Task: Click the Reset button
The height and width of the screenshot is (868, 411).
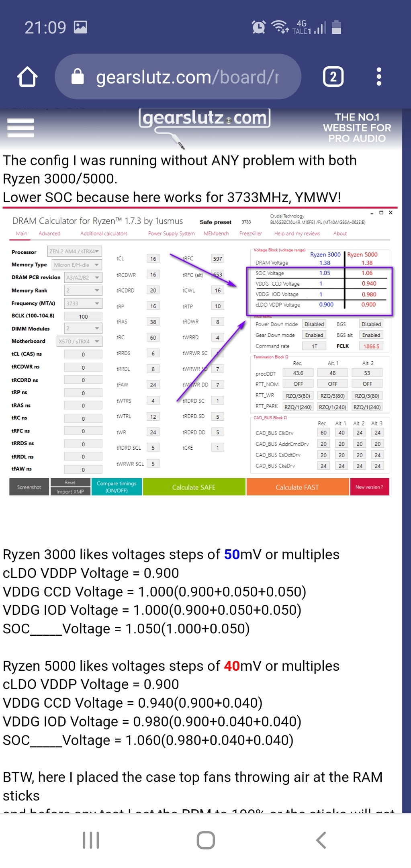Action: (x=70, y=482)
